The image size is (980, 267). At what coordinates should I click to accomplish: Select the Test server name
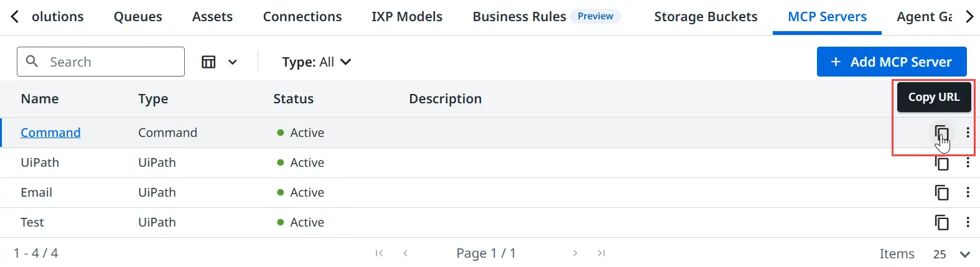(x=32, y=222)
